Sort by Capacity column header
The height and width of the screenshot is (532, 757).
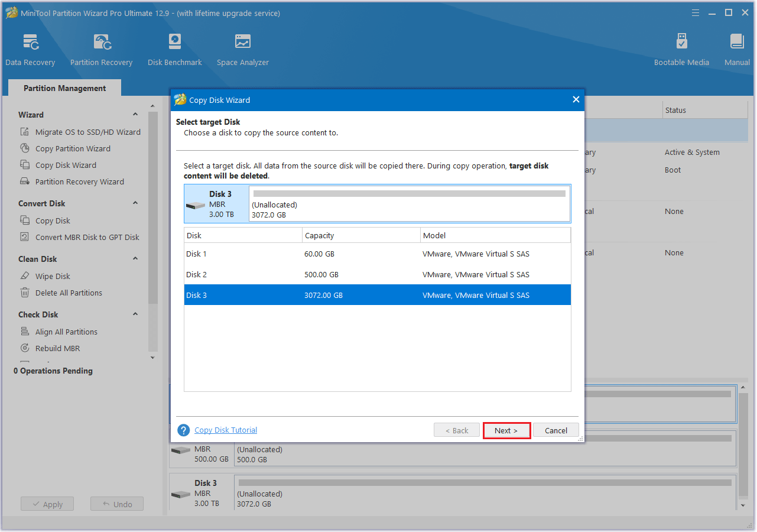pos(361,235)
